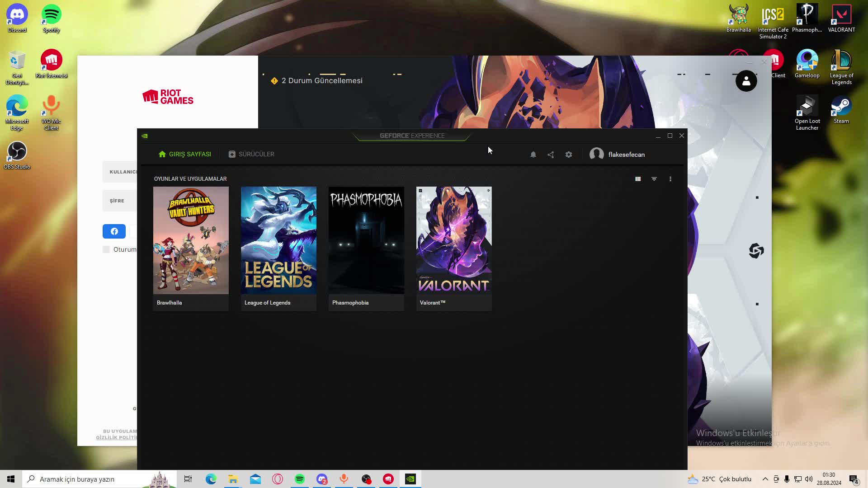
Task: Open Task View on the taskbar
Action: point(188,479)
